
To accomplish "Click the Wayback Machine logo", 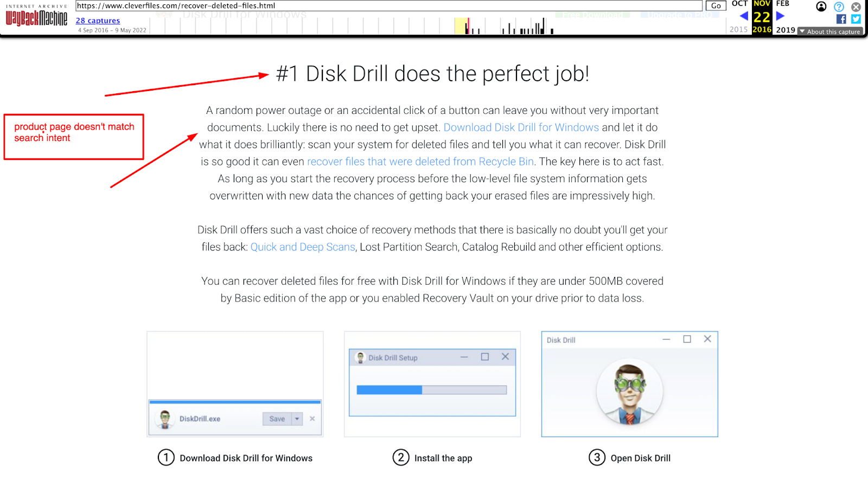I will click(x=36, y=16).
